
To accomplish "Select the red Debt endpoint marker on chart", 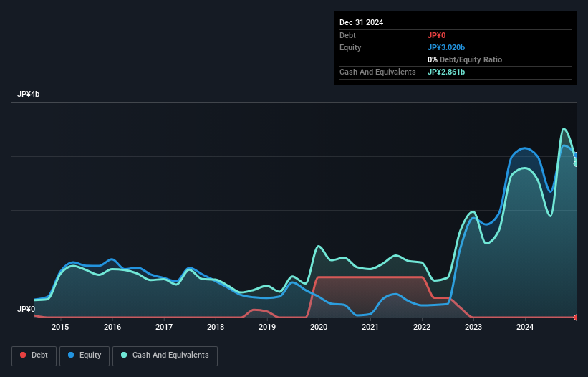I will click(576, 318).
